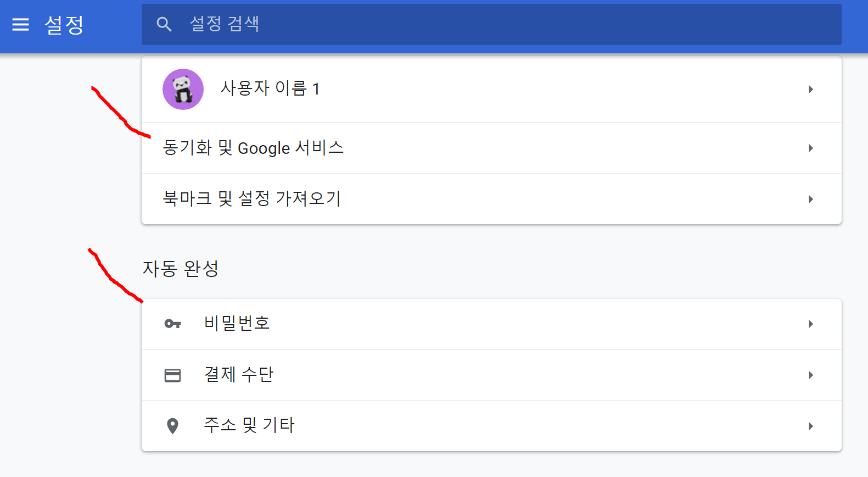
Task: Click the location pin icon beside 주소 및 기타
Action: 172,426
